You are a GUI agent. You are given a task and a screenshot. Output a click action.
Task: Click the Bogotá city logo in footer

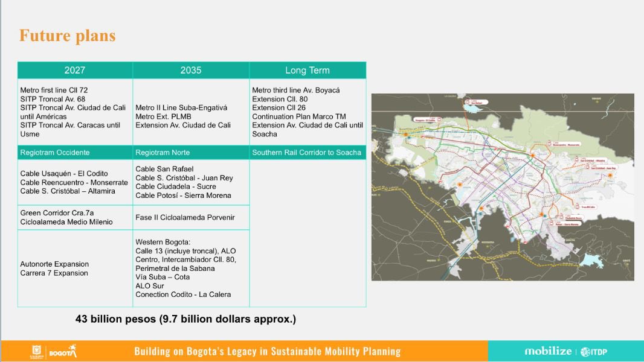tap(63, 351)
